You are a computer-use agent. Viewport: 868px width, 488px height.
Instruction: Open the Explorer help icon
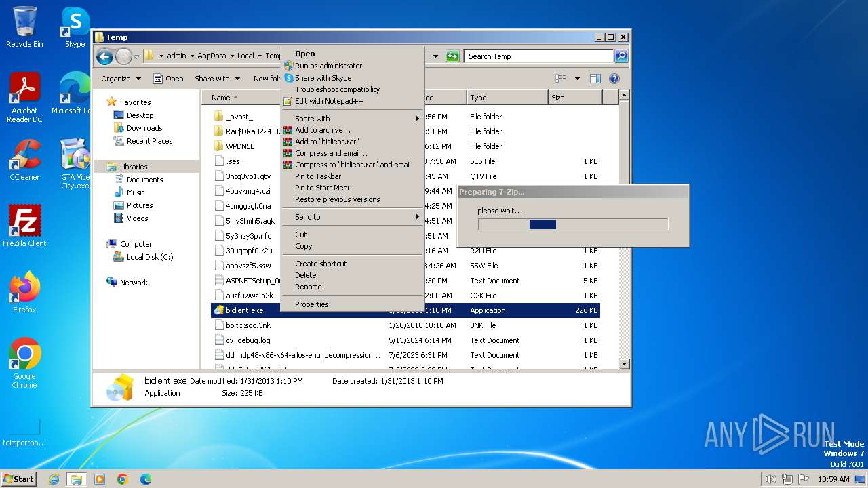point(614,79)
